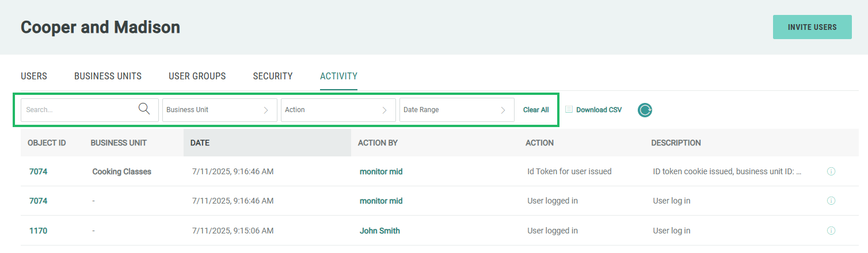Switch to the Business Units tab
The width and height of the screenshot is (868, 253).
pyautogui.click(x=108, y=76)
